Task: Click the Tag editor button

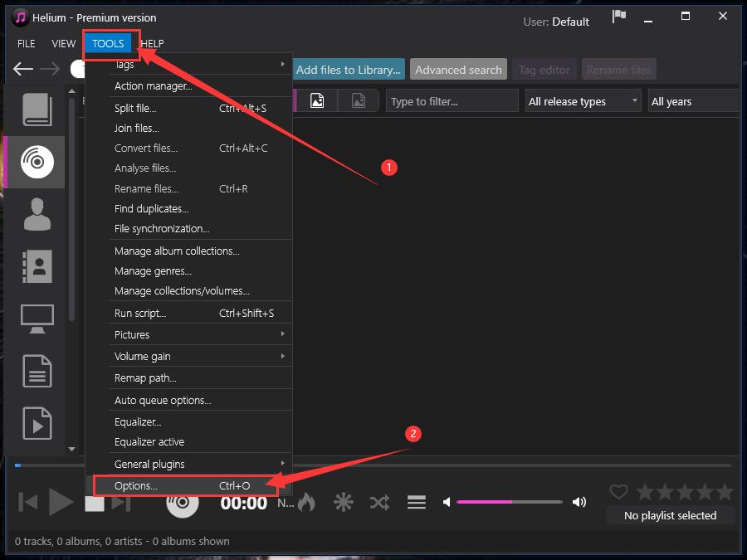Action: point(544,70)
